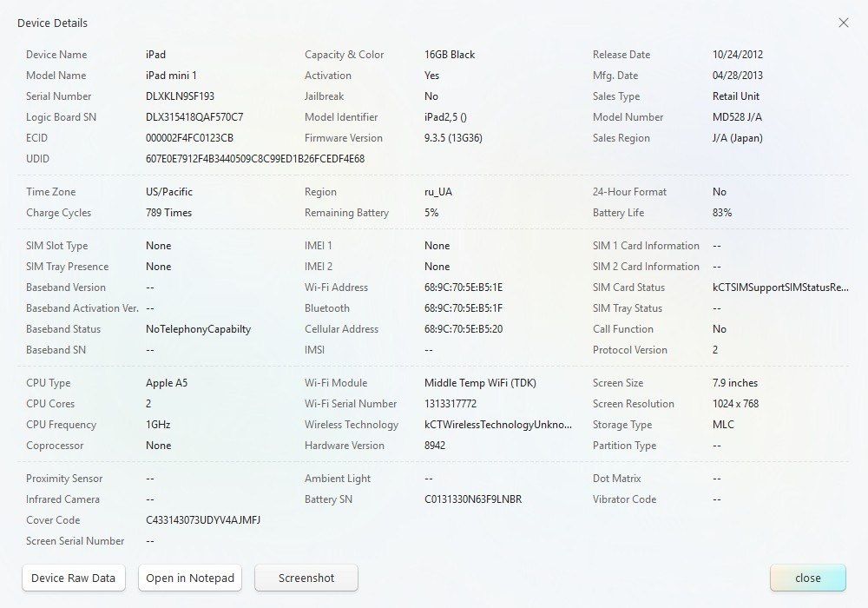Click kCTWirelessTechnologyUnkno... value

tap(497, 425)
